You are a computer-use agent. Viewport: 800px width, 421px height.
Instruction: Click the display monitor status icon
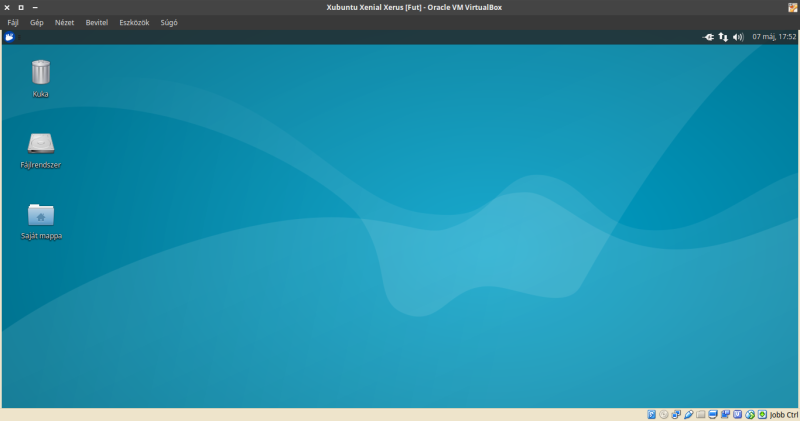point(713,414)
